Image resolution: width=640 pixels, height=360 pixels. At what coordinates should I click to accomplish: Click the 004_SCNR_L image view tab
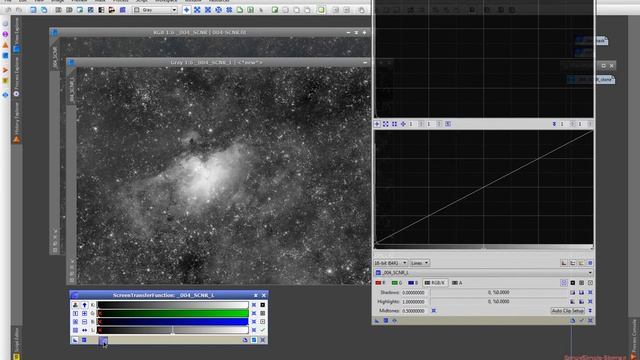click(71, 89)
